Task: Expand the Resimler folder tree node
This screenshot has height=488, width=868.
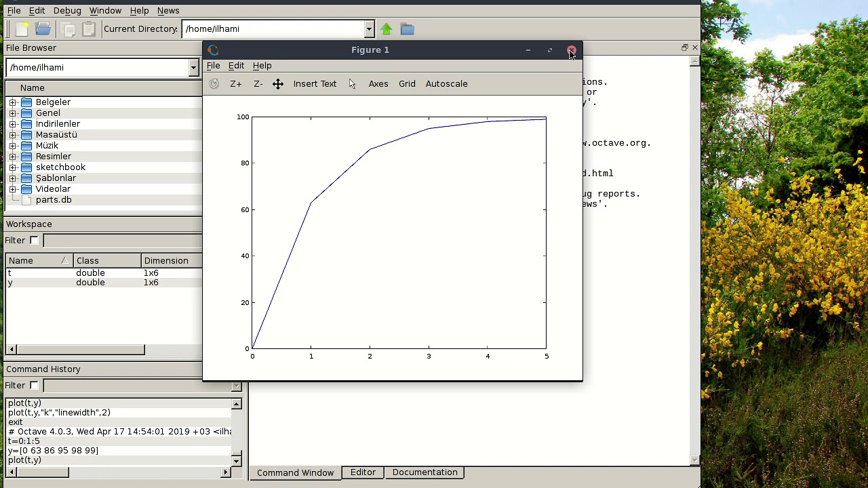Action: (12, 157)
